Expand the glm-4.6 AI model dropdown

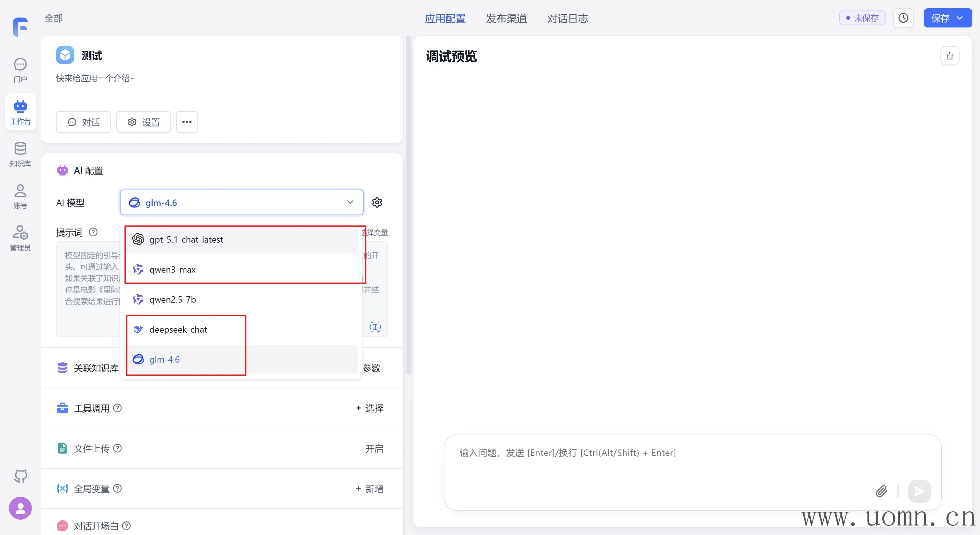tap(241, 203)
